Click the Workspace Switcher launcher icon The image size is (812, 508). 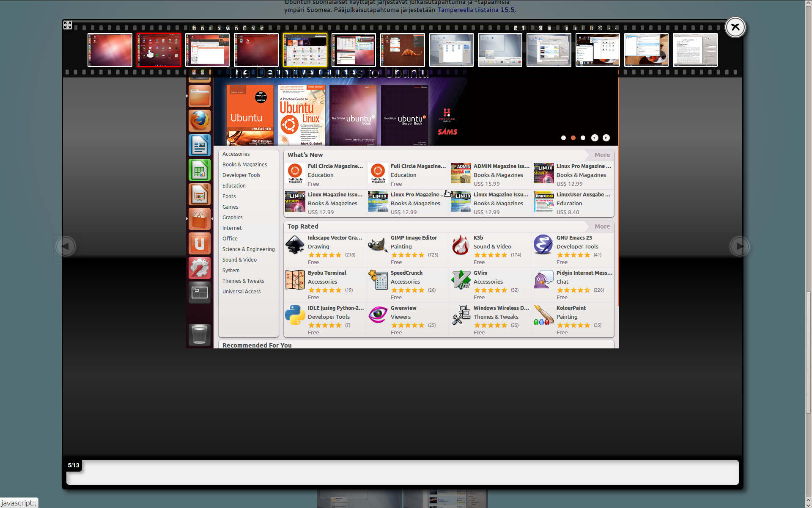pos(199,293)
